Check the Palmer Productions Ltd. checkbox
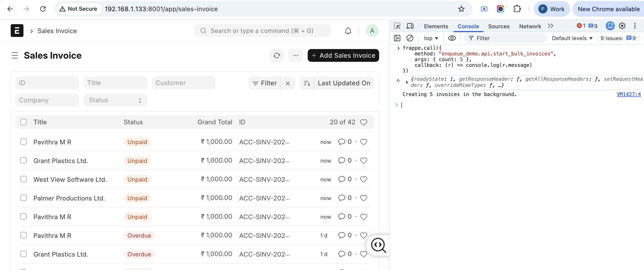The image size is (644, 270). click(x=23, y=198)
